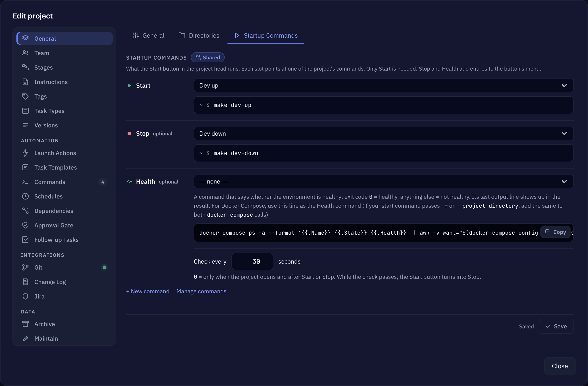Screen dimensions: 588x386
Task: Click the Instructions document icon
Action: click(x=25, y=82)
